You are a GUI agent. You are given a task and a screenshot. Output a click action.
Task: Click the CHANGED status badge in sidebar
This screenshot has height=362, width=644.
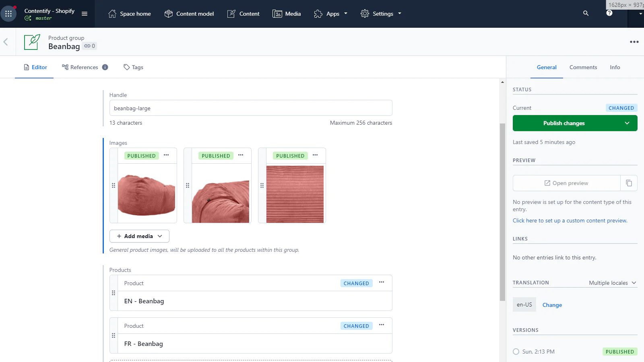(621, 108)
